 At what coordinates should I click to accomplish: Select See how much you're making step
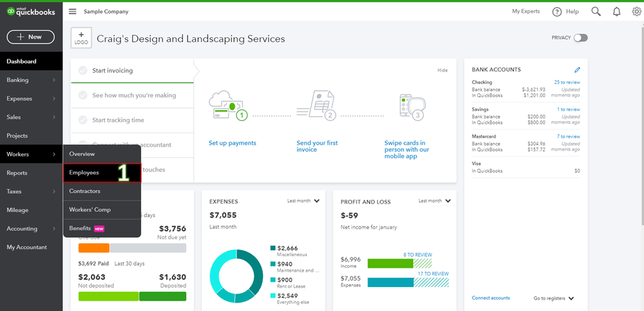tap(132, 95)
